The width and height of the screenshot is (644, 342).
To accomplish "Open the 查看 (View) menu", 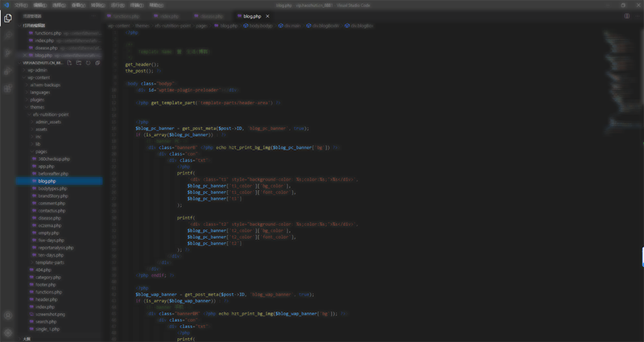I will [78, 6].
